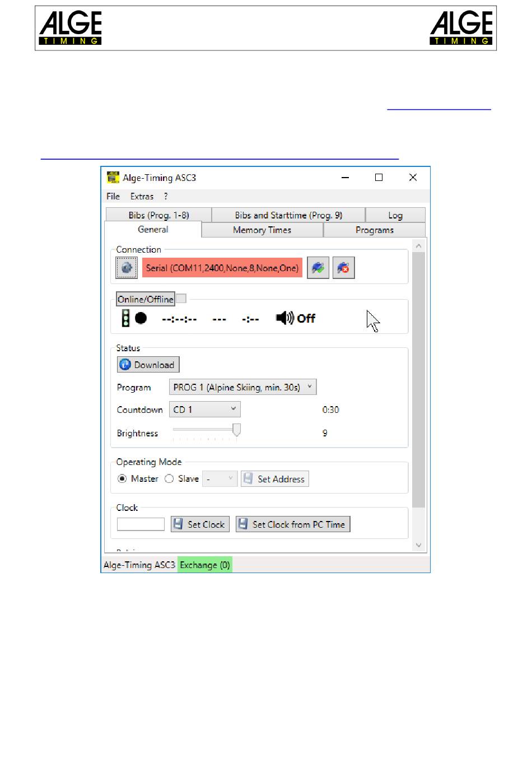The image size is (532, 777).
Task: Click the 0:30 countdown value
Action: point(330,410)
